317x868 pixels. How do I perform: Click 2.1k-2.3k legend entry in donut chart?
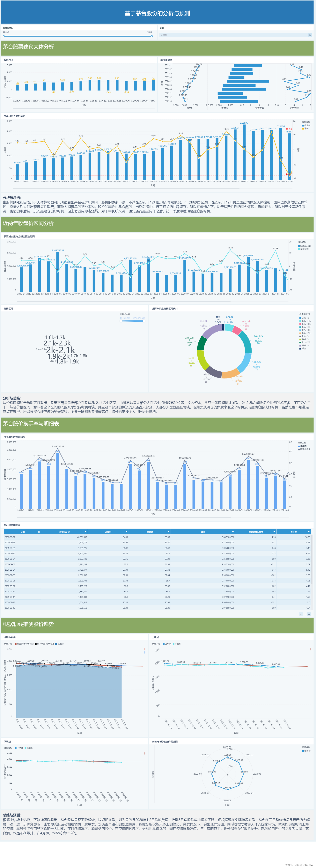click(305, 342)
